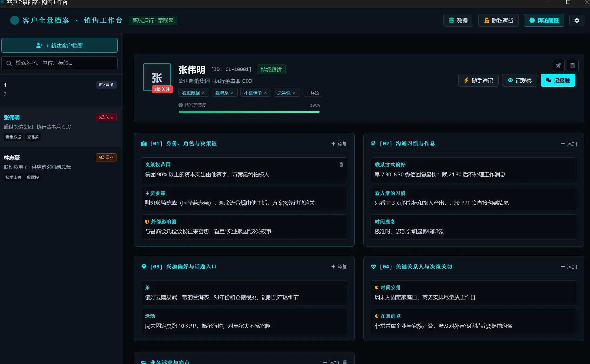Click the fingerprint icon of section [02]
The height and width of the screenshot is (364, 590).
(x=373, y=144)
